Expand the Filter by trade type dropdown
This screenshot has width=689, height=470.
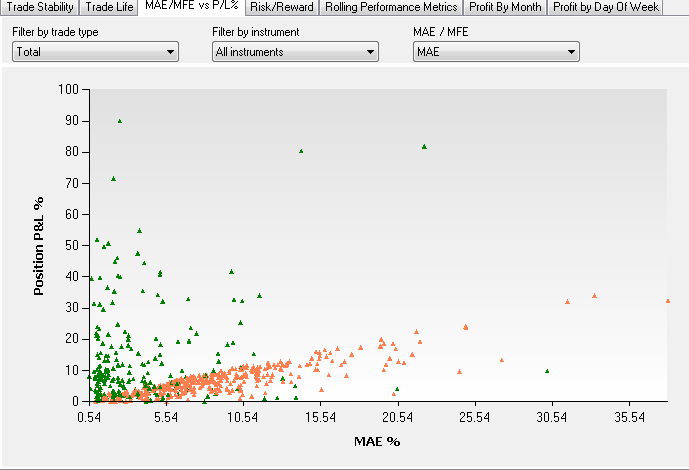pos(95,52)
